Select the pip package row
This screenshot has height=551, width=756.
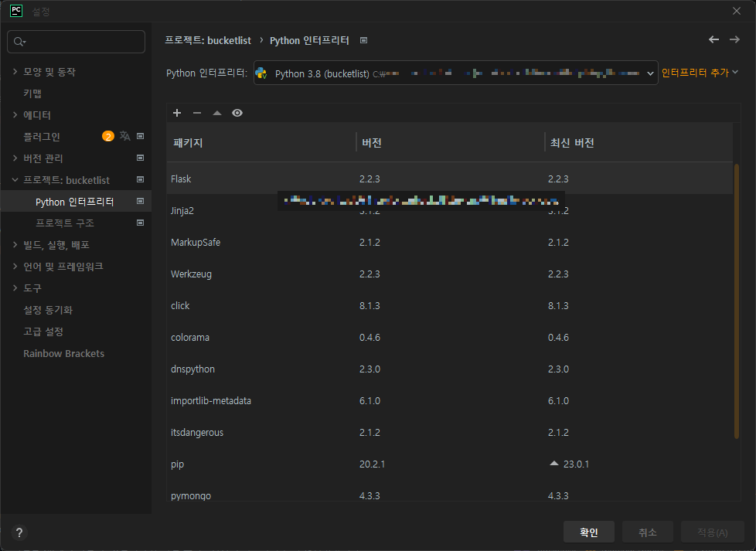tap(449, 464)
